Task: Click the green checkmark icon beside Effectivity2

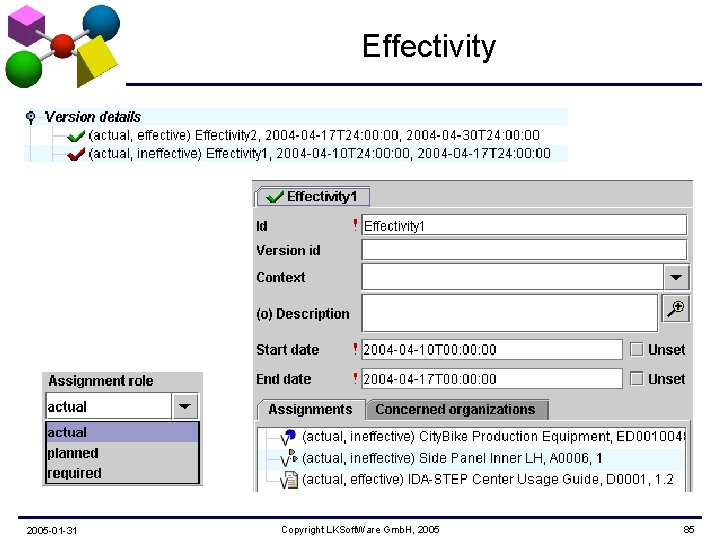Action: (x=76, y=136)
